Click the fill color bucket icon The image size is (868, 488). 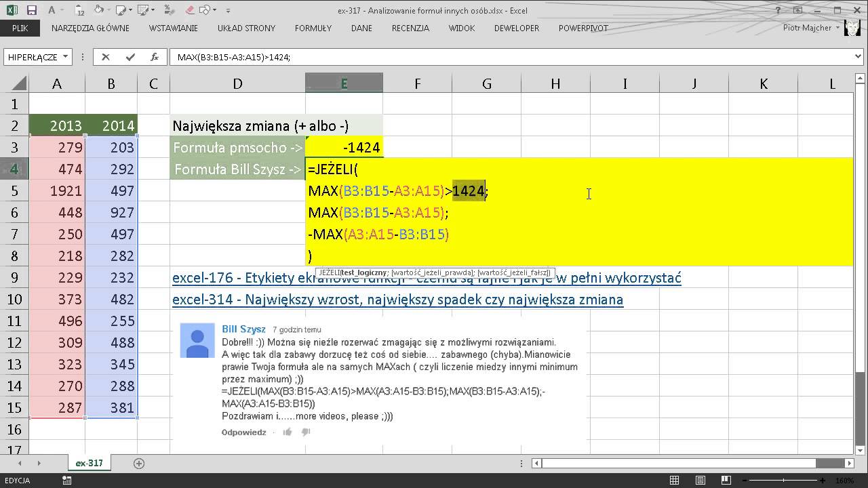99,10
